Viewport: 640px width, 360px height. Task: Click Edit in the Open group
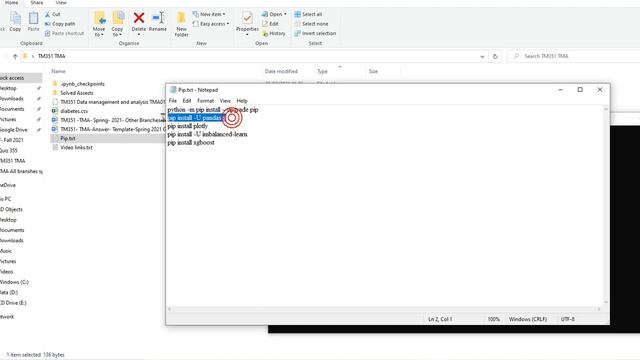[x=270, y=24]
